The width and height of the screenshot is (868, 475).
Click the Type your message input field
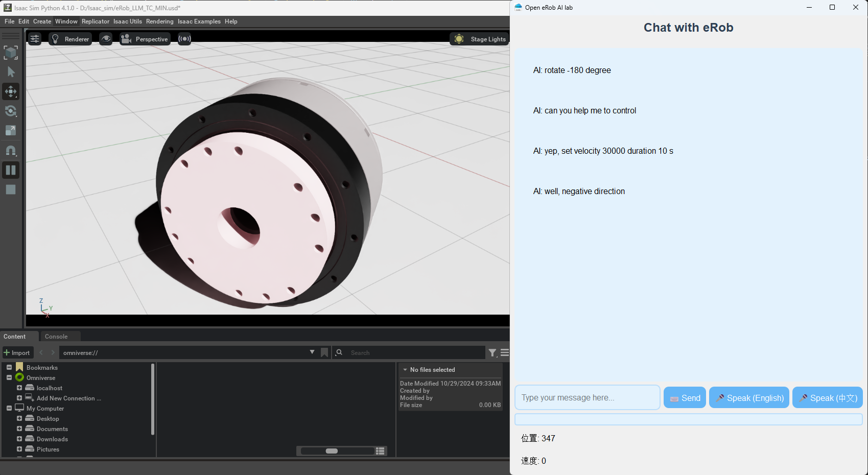tap(587, 398)
